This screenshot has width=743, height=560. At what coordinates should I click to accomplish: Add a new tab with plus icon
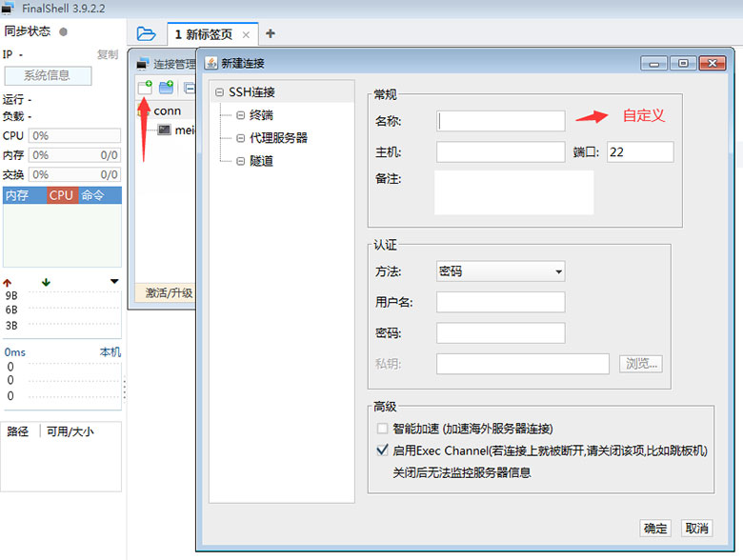[x=271, y=33]
